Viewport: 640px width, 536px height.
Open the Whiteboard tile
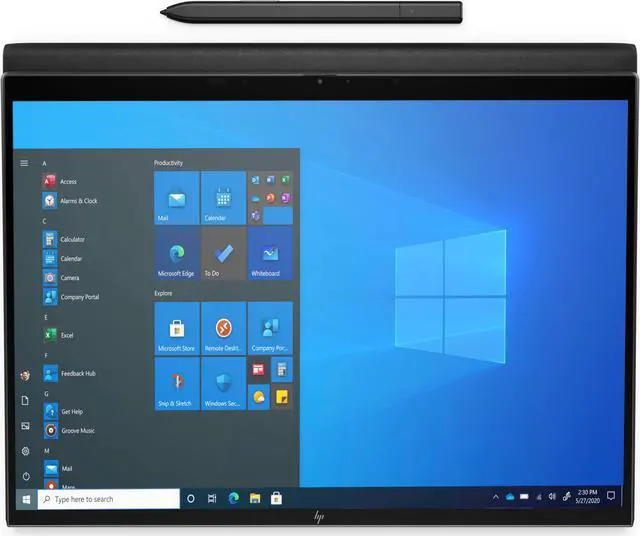pos(270,255)
